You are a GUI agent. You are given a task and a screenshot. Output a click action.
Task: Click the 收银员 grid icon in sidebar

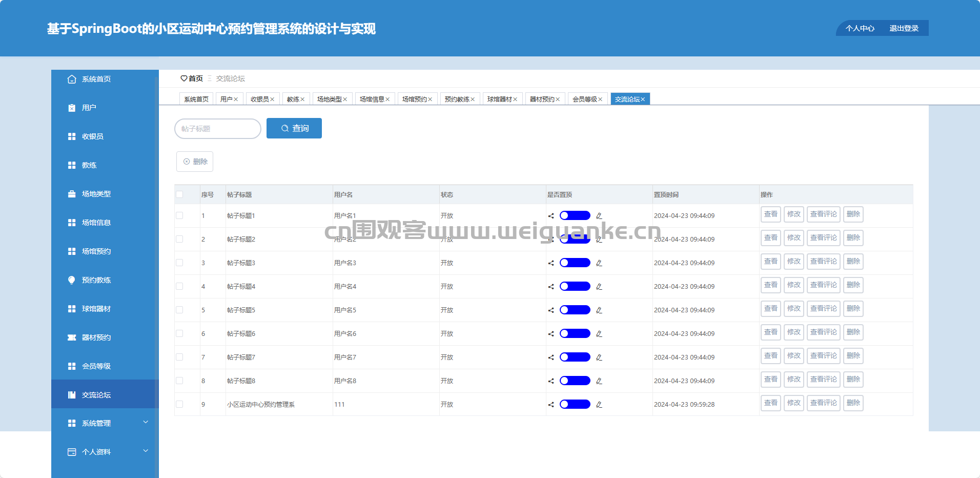point(72,136)
